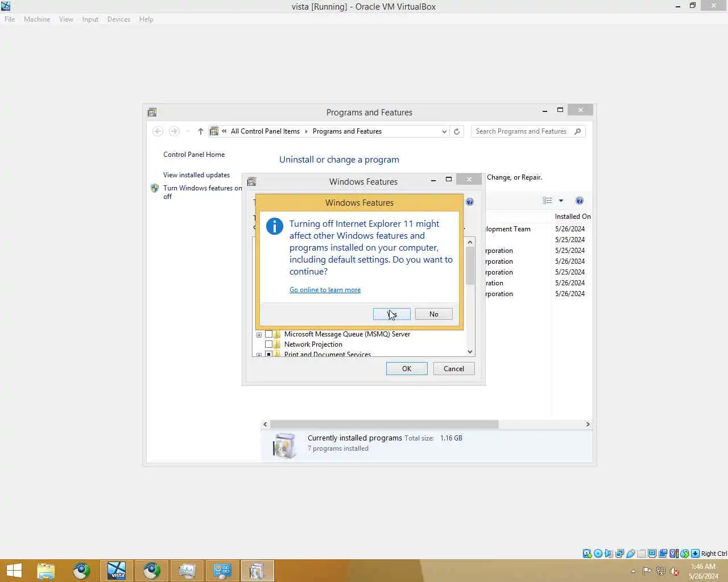Toggle Microsoft Message Queue (MSMQ) Server checkbox

point(268,334)
